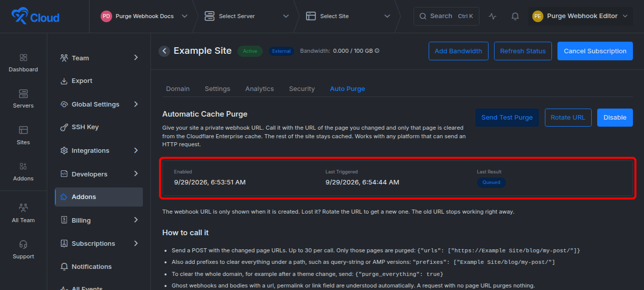Click the Queued result badge

pos(492,182)
